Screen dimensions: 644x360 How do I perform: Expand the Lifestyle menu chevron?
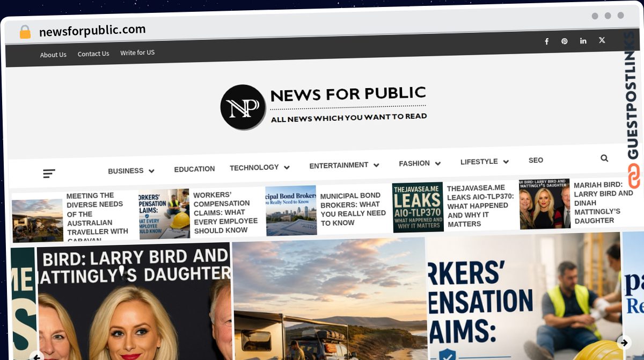tap(506, 161)
